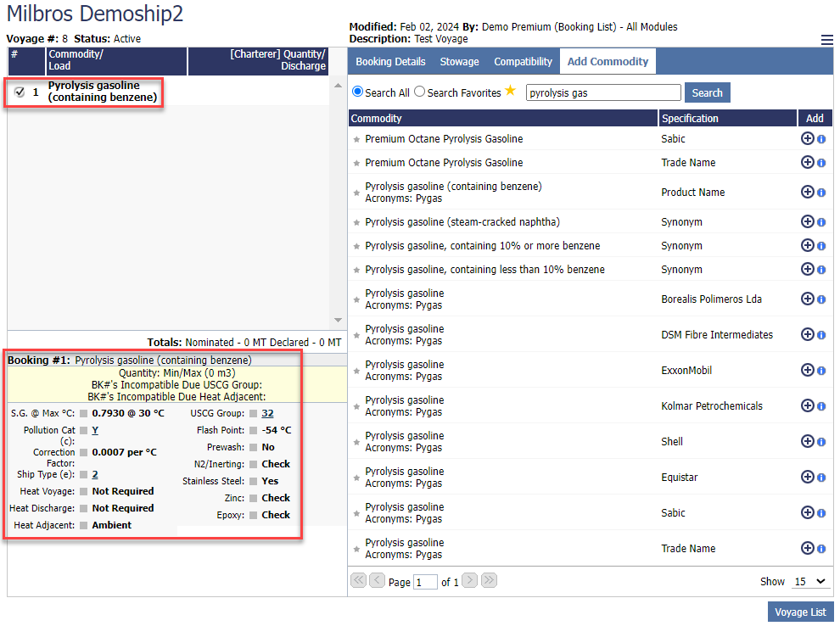Uncheck booking 1 Pyrolysis gasoline checkbox
Screen dimensions: 840x626
(20, 92)
